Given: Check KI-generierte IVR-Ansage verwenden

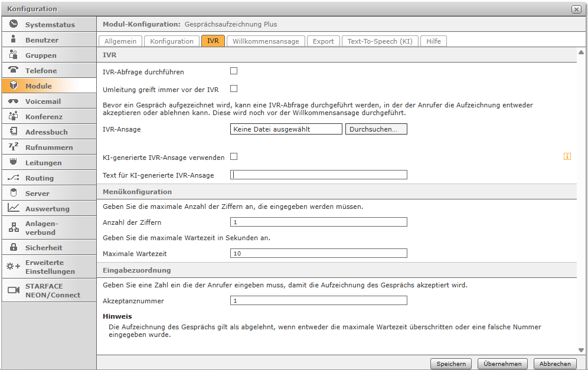Looking at the screenshot, I should pos(234,156).
